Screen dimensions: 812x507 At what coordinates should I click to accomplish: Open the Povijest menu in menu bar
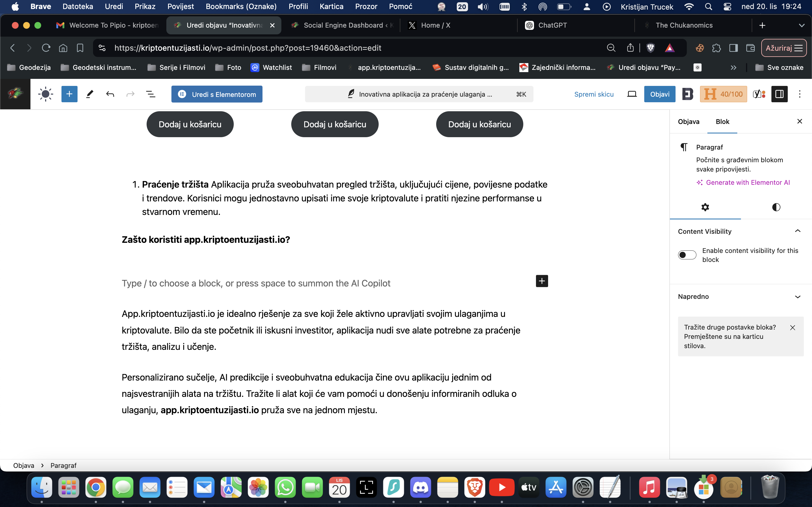point(180,6)
